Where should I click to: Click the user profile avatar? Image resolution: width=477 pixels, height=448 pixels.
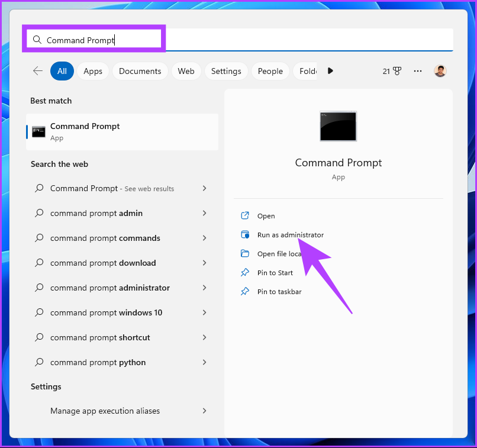(x=440, y=71)
